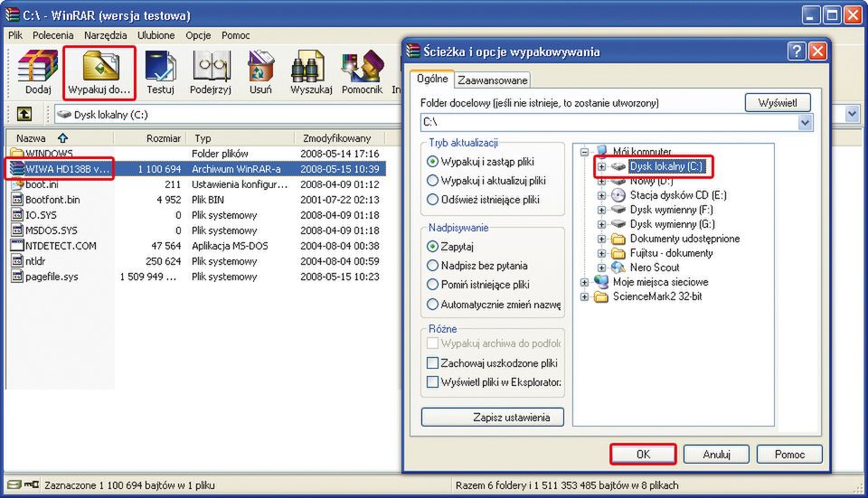Click pagefile.sys file icon

pos(17,277)
